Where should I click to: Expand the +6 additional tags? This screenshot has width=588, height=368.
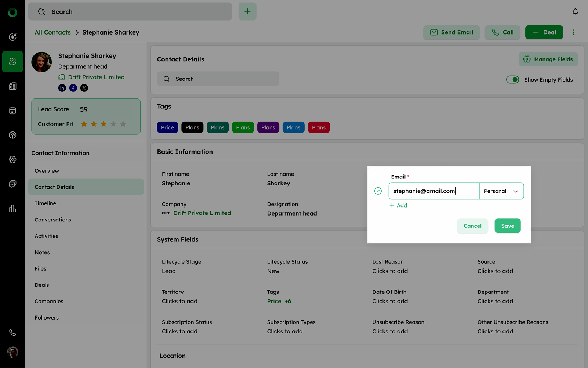click(288, 301)
